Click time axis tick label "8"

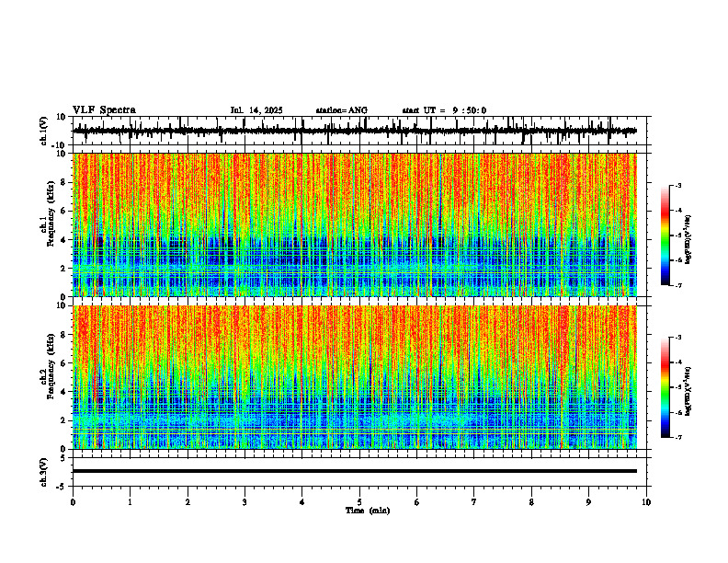[x=531, y=502]
